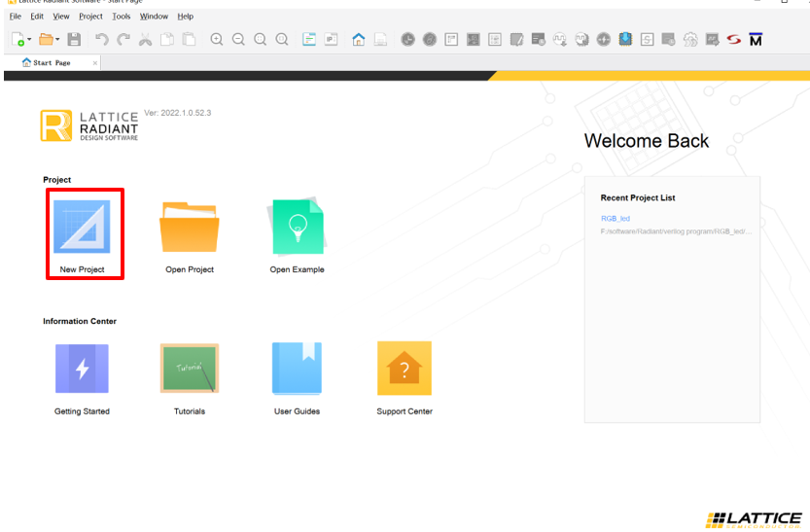Open Getting Started in Information Center
Image resolution: width=810 pixels, height=532 pixels.
(x=82, y=379)
